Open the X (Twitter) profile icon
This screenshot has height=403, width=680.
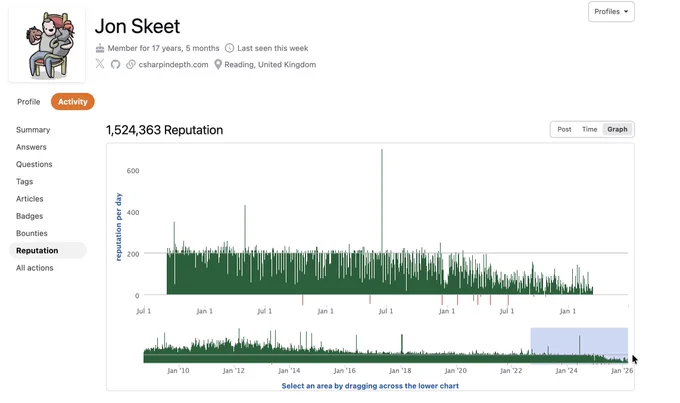point(100,64)
